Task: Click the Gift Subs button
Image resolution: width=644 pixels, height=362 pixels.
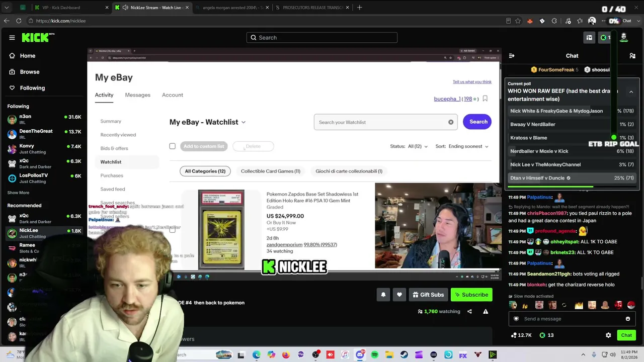Action: (x=428, y=295)
